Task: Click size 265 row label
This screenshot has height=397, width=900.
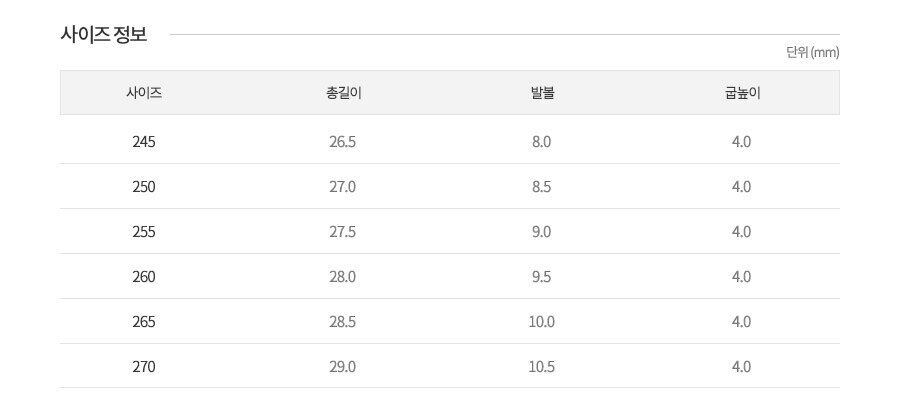Action: tap(143, 322)
